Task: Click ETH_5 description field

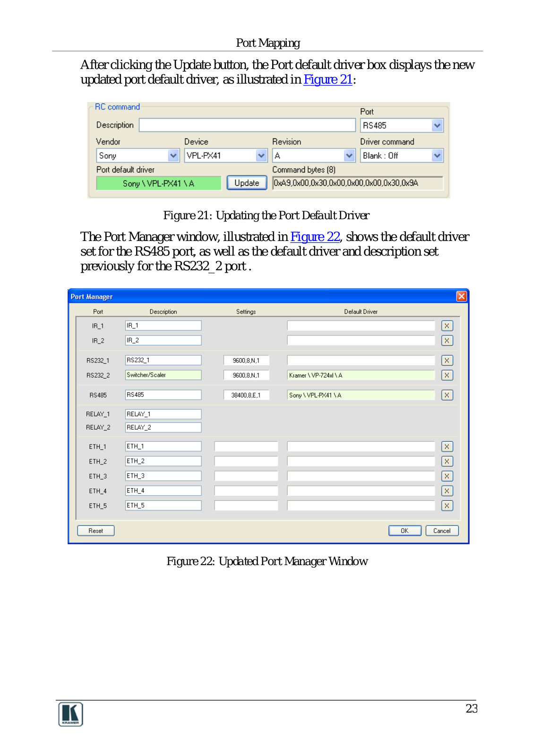Action: [x=163, y=505]
